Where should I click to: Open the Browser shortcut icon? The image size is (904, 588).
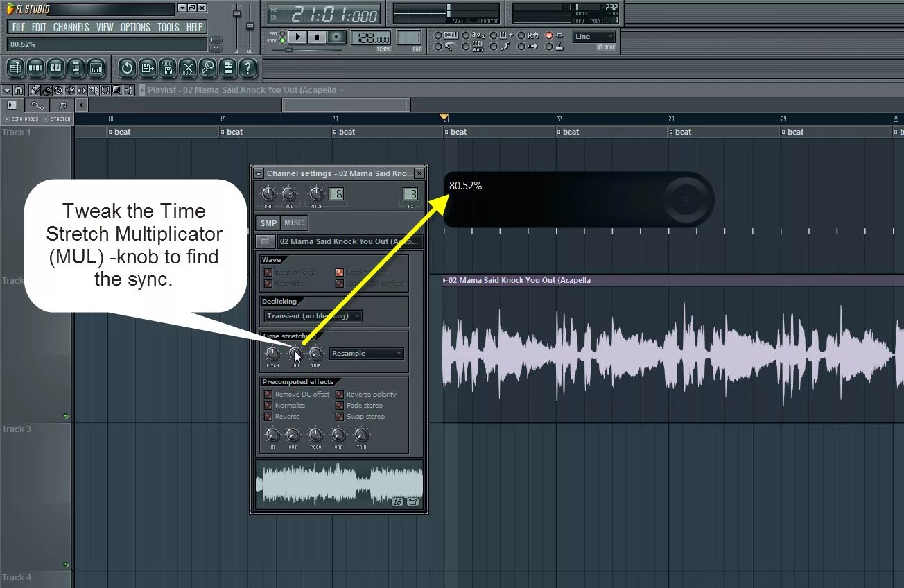(x=76, y=68)
